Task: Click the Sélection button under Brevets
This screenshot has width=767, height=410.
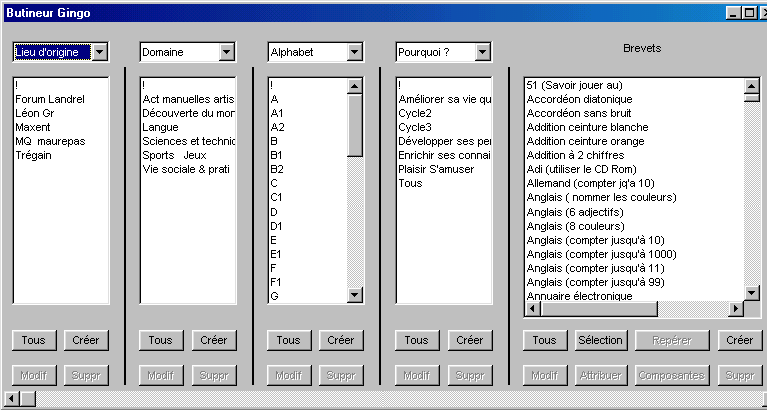Action: point(600,340)
